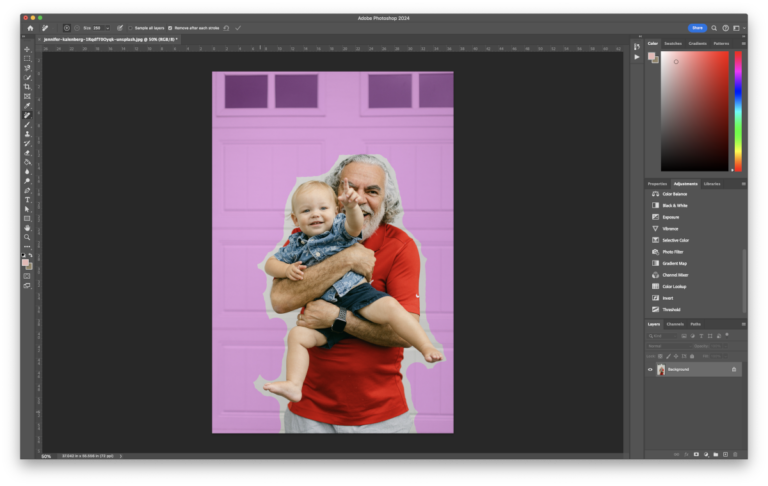Viewport: 768px width, 486px height.
Task: Click the Home icon in options bar
Action: click(30, 28)
